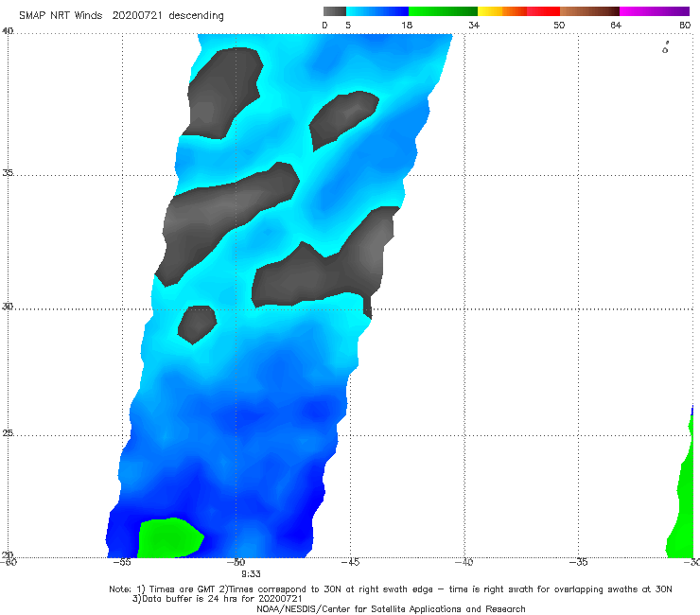Click the green wind patch at swath bottom
Viewport: 700px width, 615px height.
[x=169, y=538]
